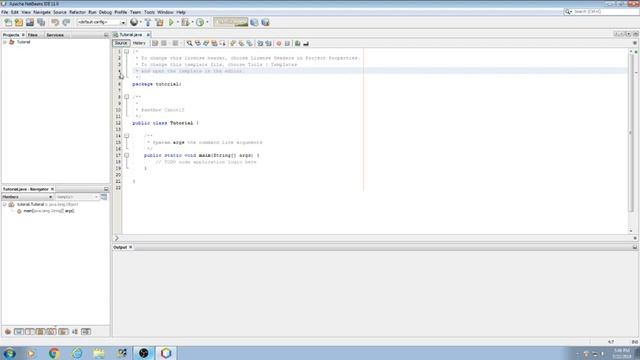Open Google Chrome from taskbar
This screenshot has width=640, height=360.
54,353
